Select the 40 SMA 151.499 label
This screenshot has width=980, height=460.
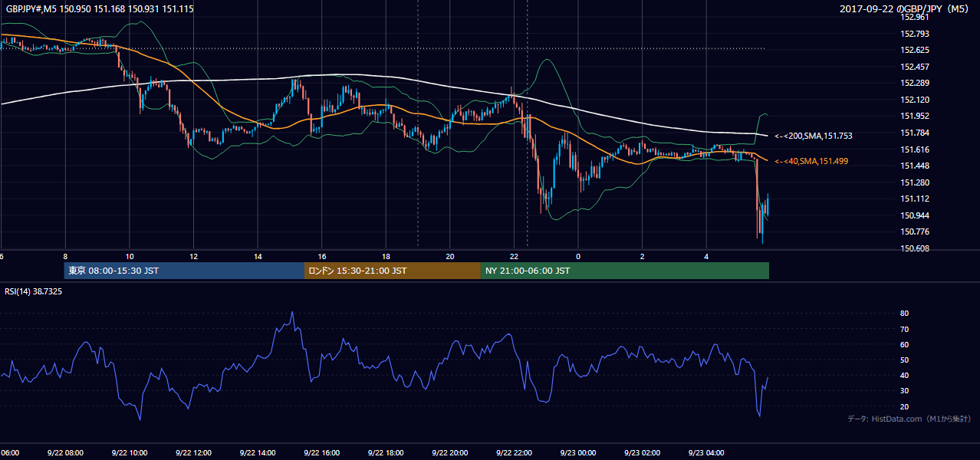(x=811, y=161)
